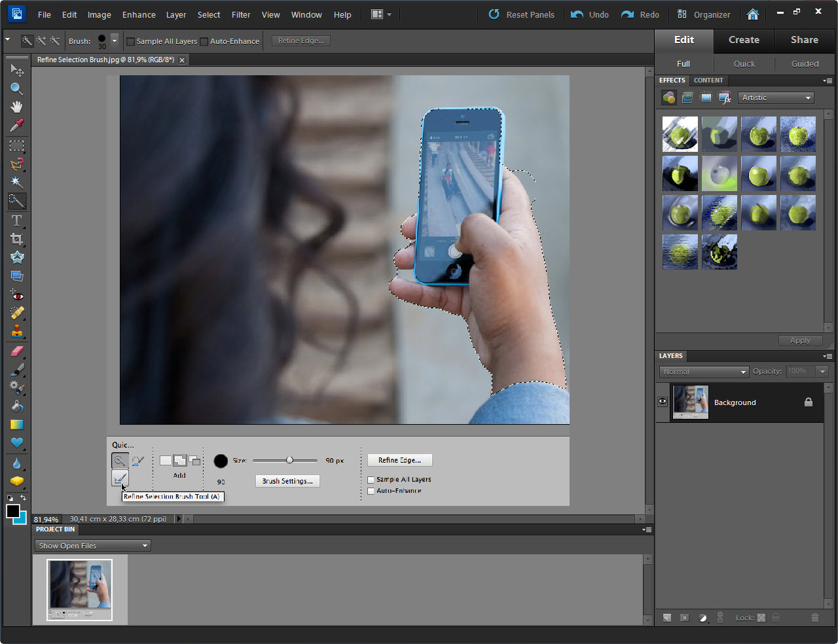Open the Artistic effects category dropdown

pyautogui.click(x=776, y=98)
